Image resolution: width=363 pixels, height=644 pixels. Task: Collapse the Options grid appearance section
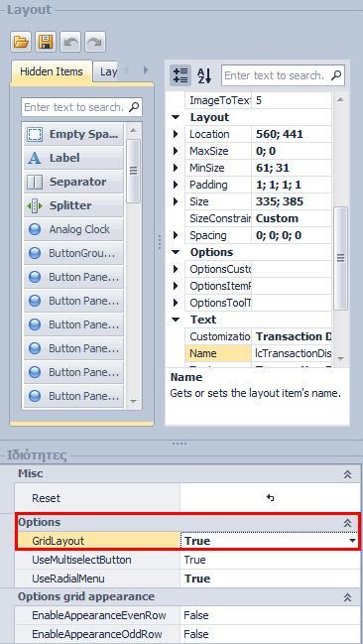point(347,597)
